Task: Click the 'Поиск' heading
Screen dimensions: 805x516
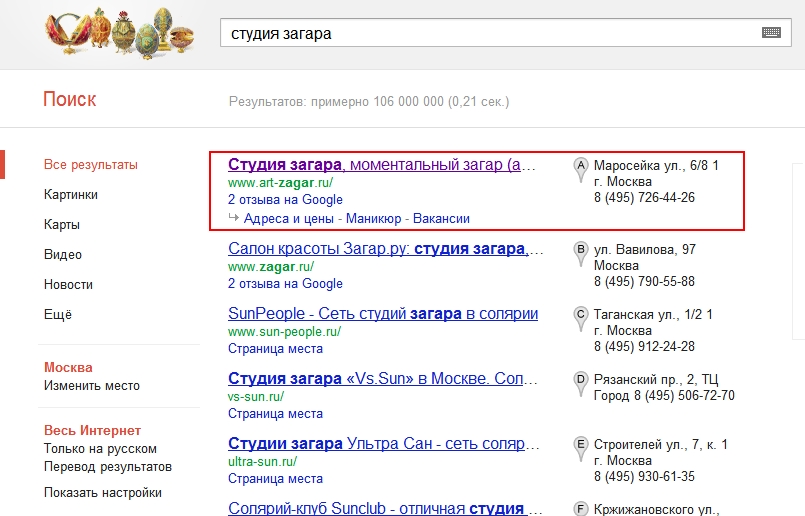Action: pos(70,99)
